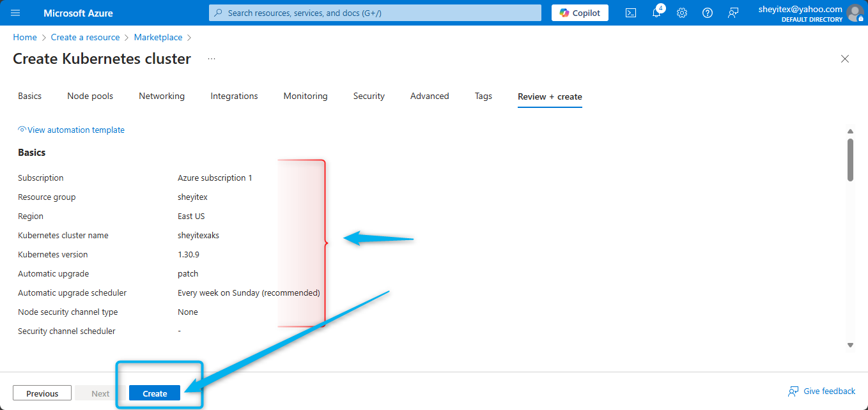The image size is (868, 410).
Task: Click the 'Region' label
Action: (x=31, y=216)
